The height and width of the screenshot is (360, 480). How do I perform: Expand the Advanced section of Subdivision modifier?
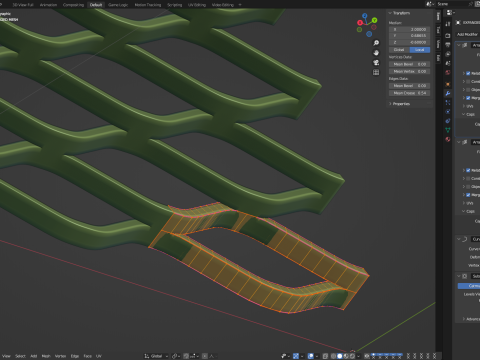[464, 319]
